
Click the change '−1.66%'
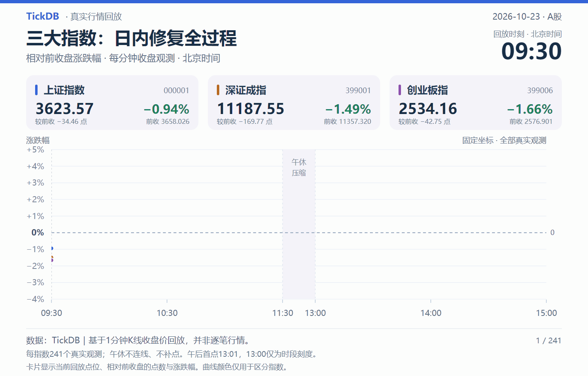pos(530,109)
